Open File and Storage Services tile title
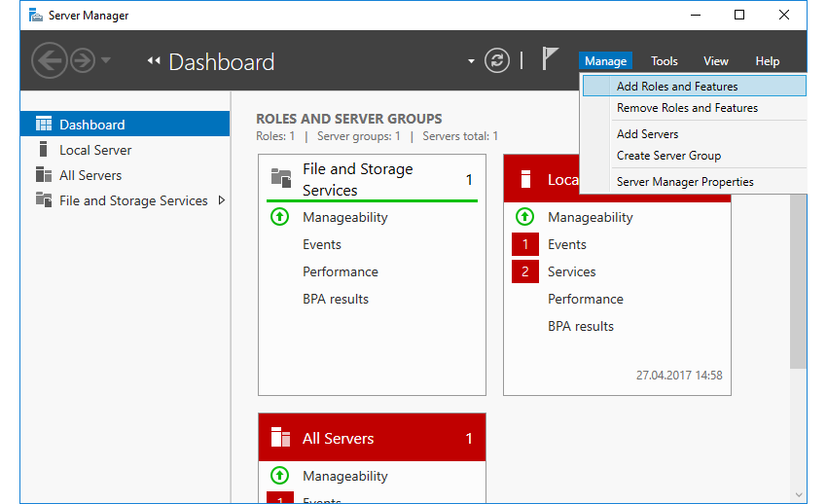827x504 pixels. 358,179
